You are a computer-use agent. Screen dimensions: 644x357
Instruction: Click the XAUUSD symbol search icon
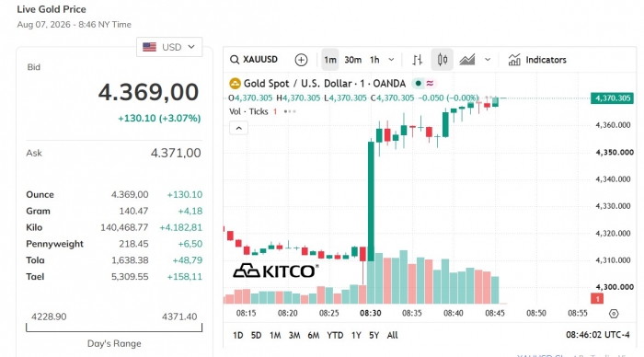[235, 60]
